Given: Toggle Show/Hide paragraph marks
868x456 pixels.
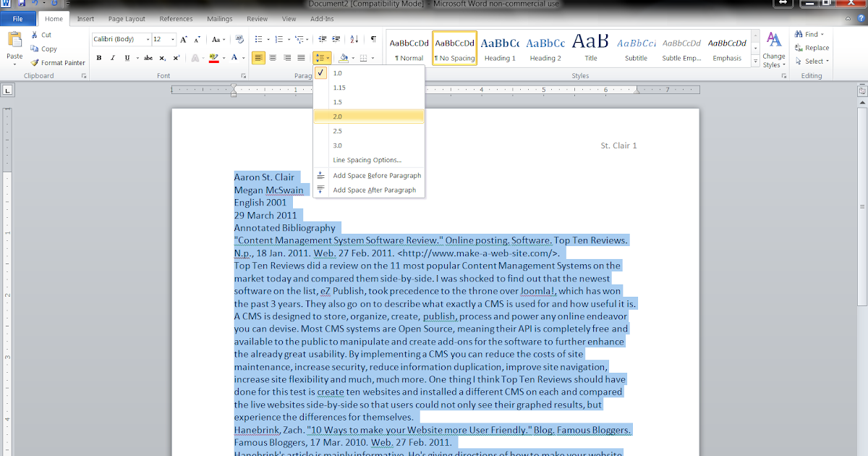Looking at the screenshot, I should coord(373,39).
